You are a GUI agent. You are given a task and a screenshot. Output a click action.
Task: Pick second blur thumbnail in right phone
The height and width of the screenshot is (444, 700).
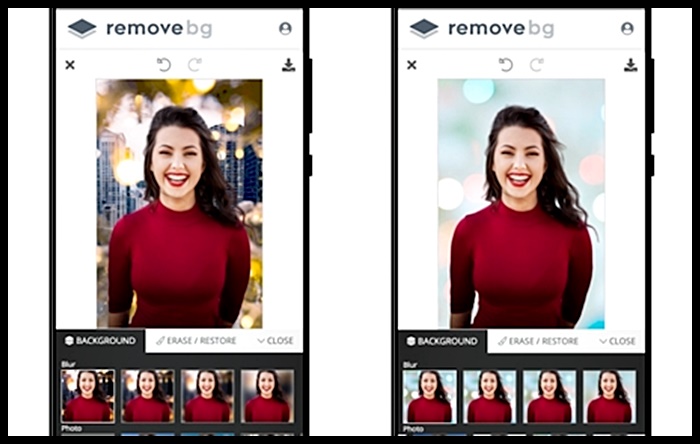pos(490,396)
